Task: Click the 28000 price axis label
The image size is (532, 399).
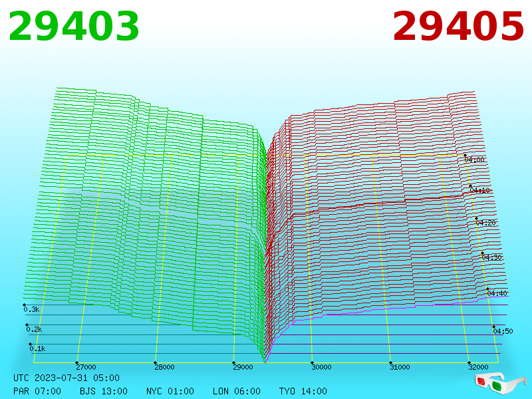Action: [164, 367]
